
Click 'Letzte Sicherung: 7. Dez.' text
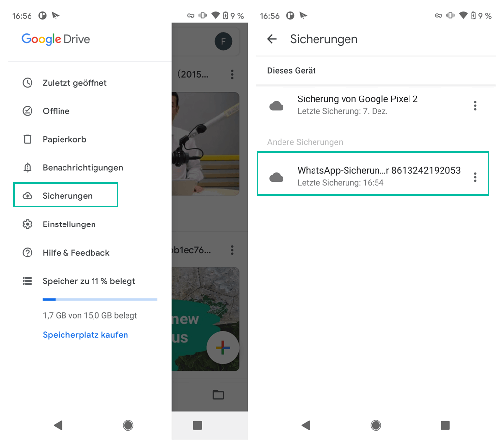(x=343, y=111)
